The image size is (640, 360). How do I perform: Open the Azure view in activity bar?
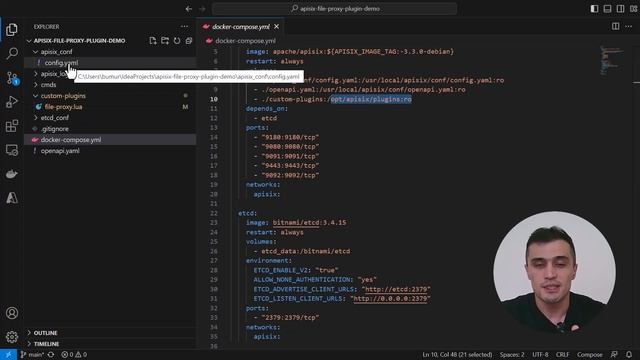tap(12, 198)
